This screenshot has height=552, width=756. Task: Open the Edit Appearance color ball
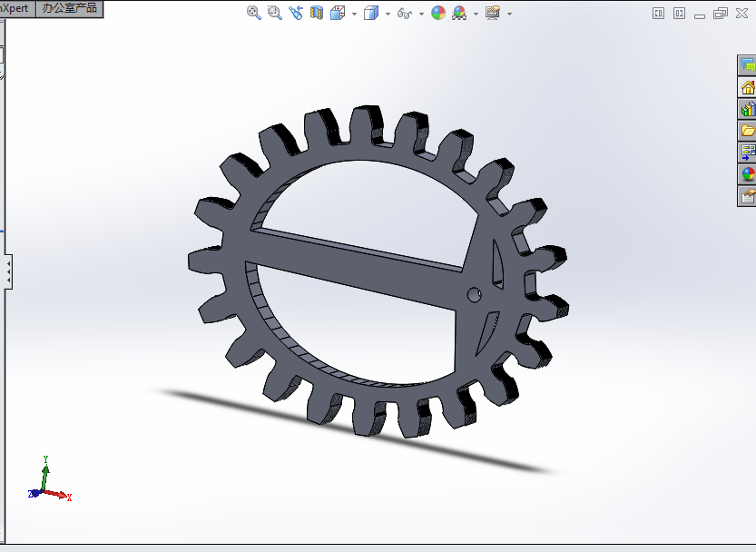[x=438, y=13]
